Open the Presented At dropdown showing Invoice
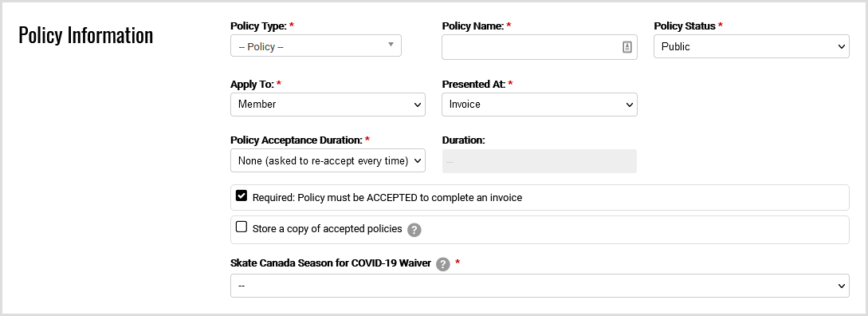The height and width of the screenshot is (316, 868). (539, 105)
